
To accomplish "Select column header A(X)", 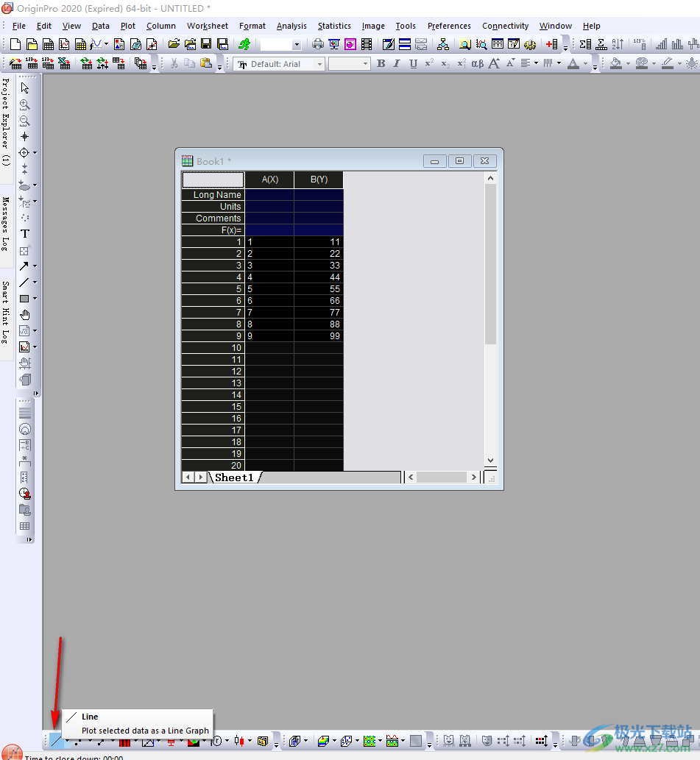I will [x=269, y=180].
